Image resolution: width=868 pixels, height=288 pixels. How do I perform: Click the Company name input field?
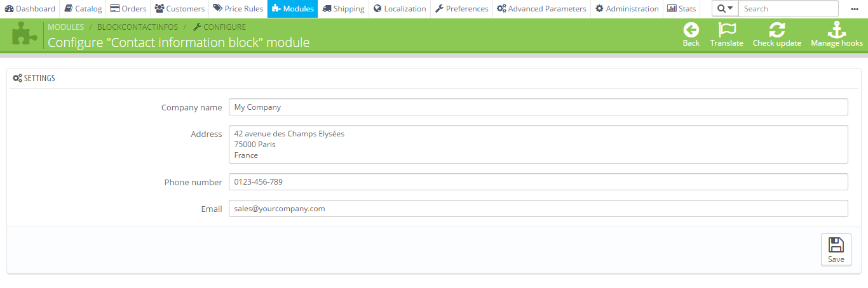pyautogui.click(x=538, y=107)
